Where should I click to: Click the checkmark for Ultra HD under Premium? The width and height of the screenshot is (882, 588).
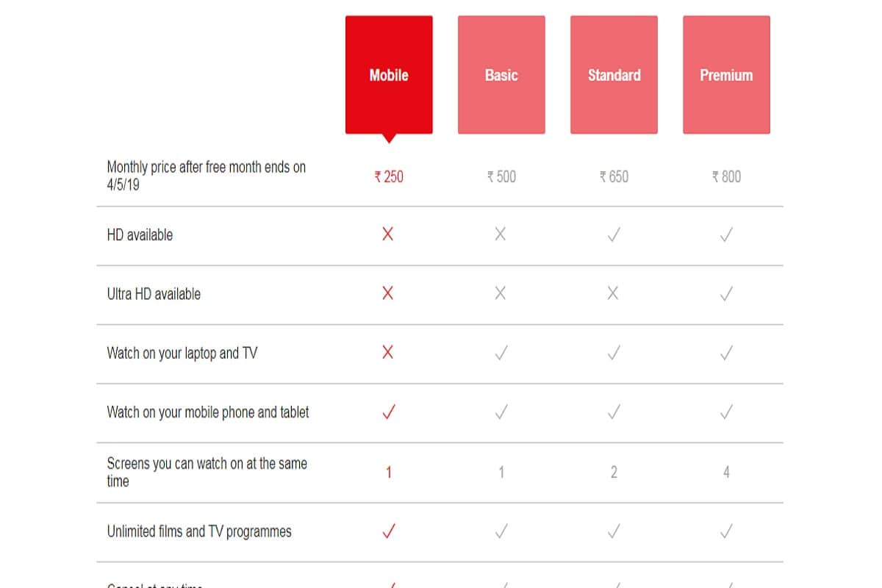[x=726, y=293]
